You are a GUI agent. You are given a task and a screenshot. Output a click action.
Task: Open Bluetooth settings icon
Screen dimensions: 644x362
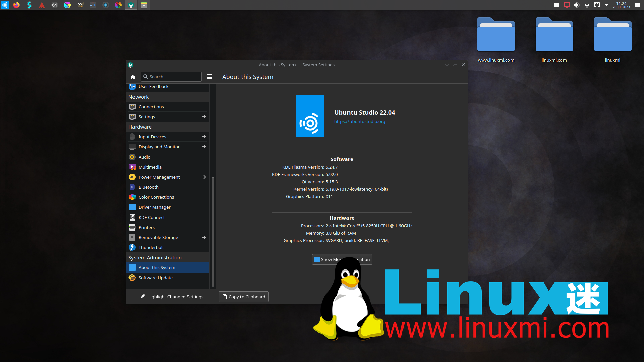coord(132,187)
